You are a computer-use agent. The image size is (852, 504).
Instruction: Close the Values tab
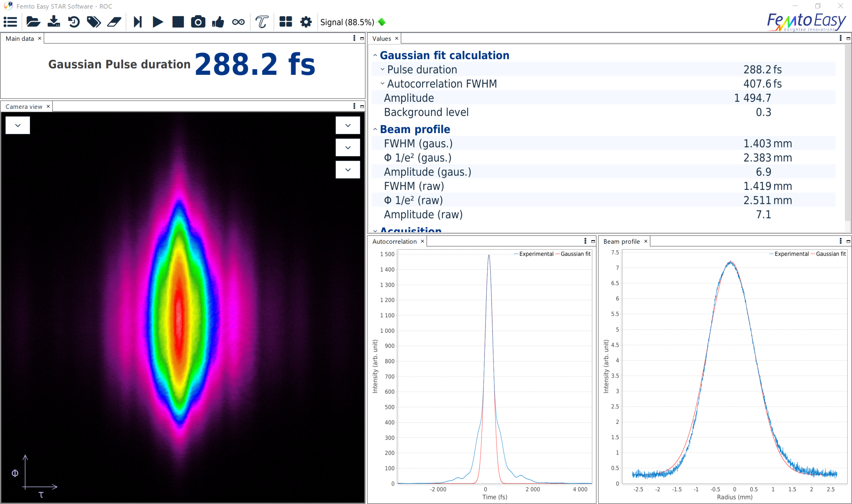click(x=396, y=38)
